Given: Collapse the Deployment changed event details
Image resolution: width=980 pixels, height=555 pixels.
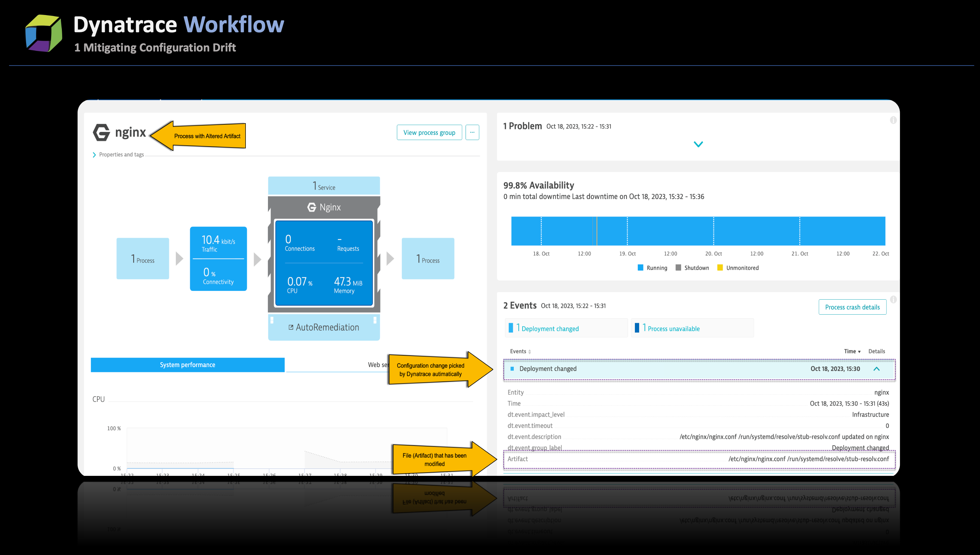Looking at the screenshot, I should pyautogui.click(x=876, y=369).
